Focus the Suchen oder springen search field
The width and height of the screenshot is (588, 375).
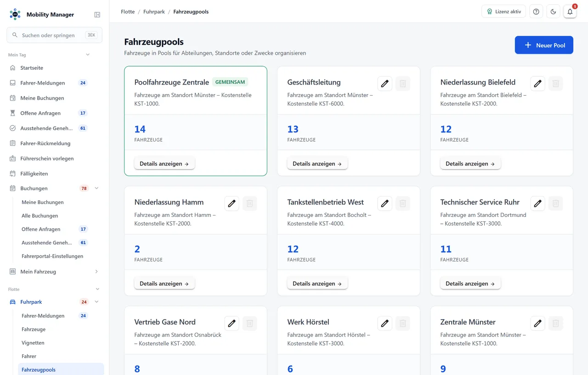[54, 35]
